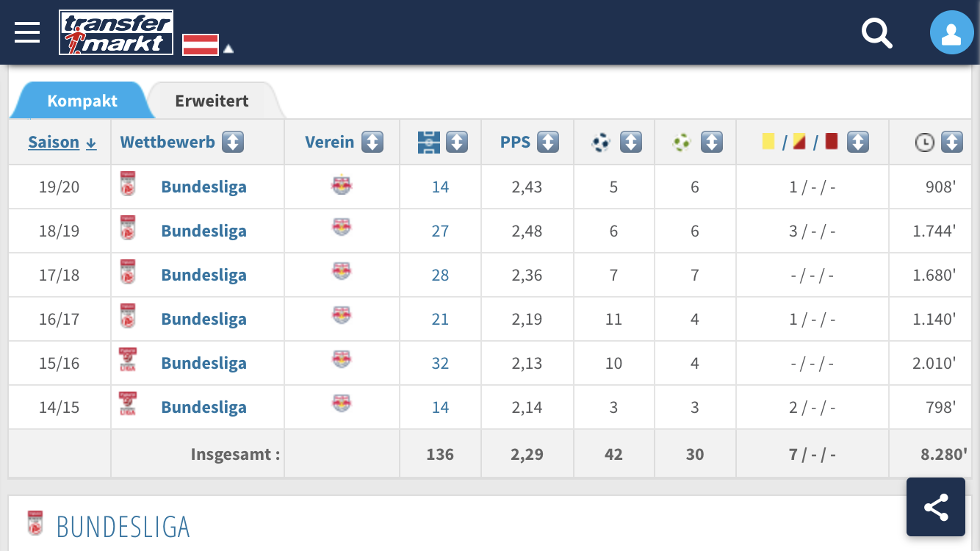Screen dimensions: 980x551
Task: Sort table by Verein column
Action: click(372, 142)
